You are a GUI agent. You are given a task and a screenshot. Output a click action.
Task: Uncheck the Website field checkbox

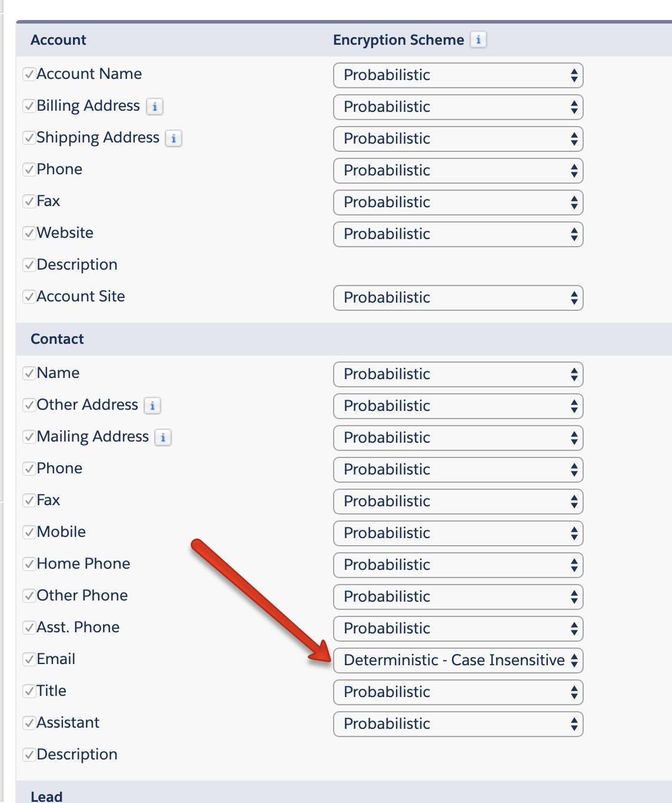click(x=29, y=233)
